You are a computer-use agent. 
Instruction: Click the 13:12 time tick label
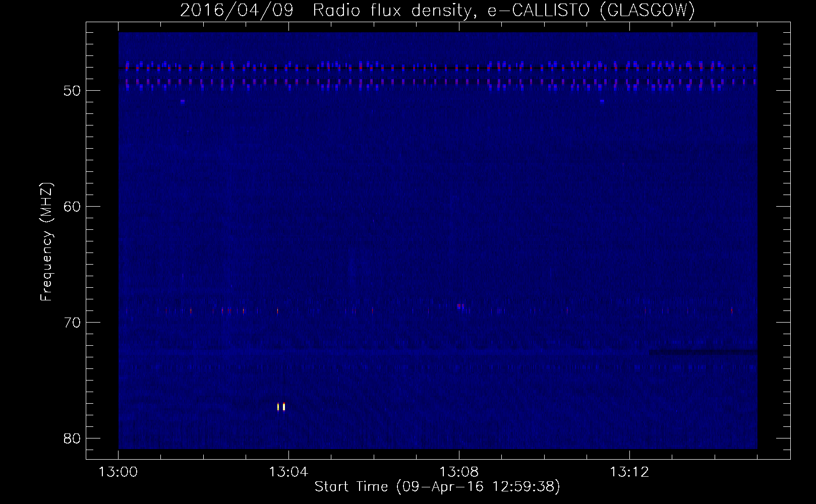pos(629,473)
